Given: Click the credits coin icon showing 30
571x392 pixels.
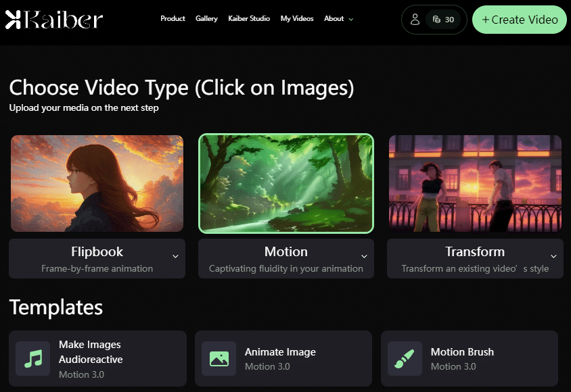Looking at the screenshot, I should 436,20.
